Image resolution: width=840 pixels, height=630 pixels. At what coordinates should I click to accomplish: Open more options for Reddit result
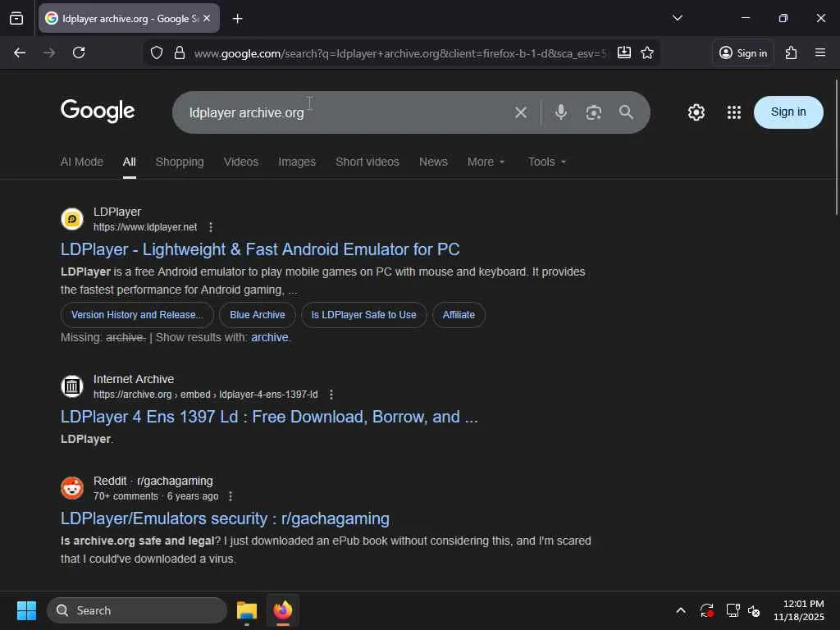[231, 496]
